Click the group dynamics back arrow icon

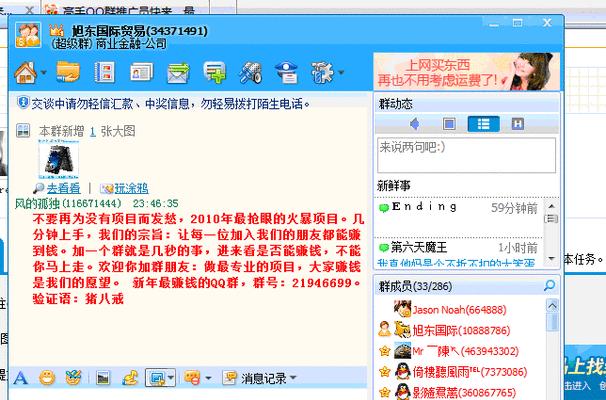415,124
